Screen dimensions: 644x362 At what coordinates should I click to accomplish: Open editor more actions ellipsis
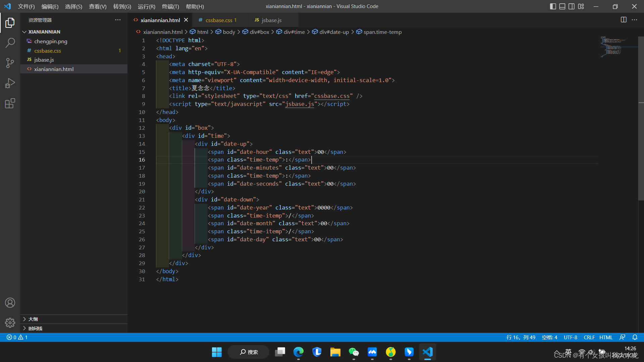[x=634, y=20]
